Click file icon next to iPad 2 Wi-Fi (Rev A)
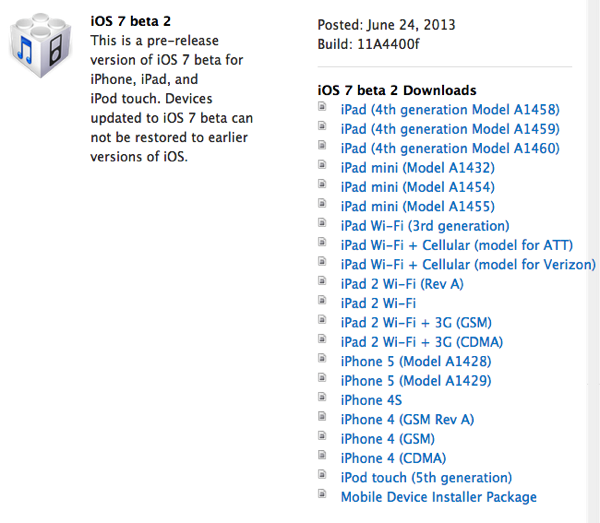The image size is (600, 523). [322, 281]
